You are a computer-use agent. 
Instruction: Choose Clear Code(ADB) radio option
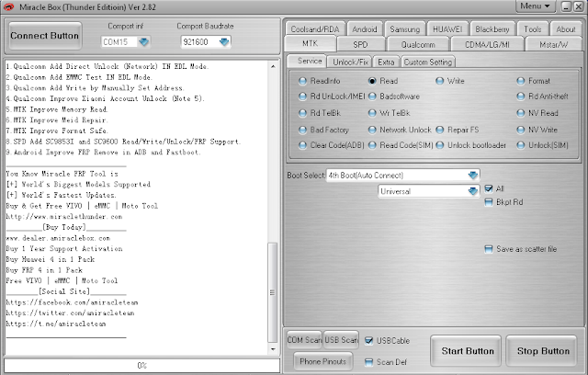click(332, 145)
